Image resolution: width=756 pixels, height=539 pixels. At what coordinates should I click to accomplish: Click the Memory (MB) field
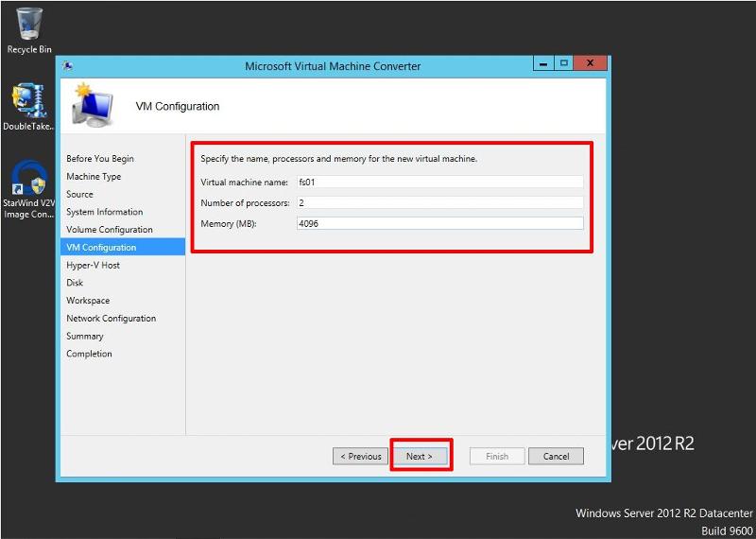pos(439,223)
